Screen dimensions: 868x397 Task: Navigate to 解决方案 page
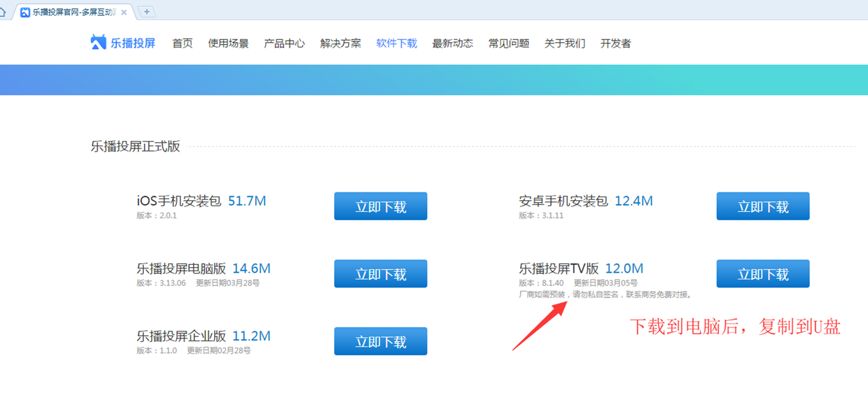coord(340,43)
